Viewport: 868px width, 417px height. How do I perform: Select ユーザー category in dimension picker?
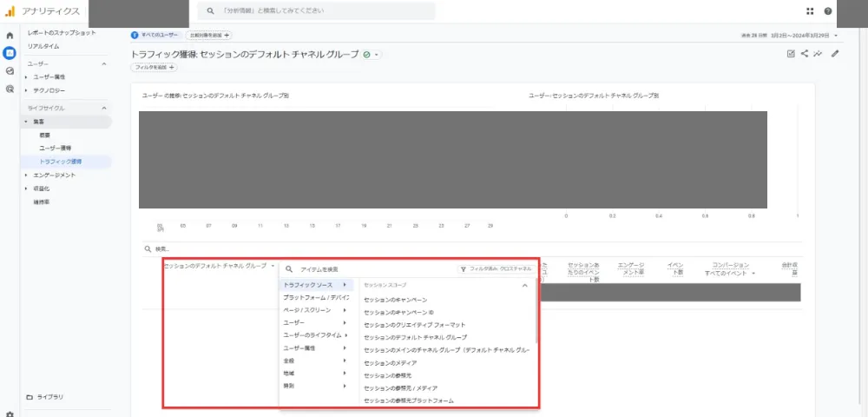coord(316,323)
